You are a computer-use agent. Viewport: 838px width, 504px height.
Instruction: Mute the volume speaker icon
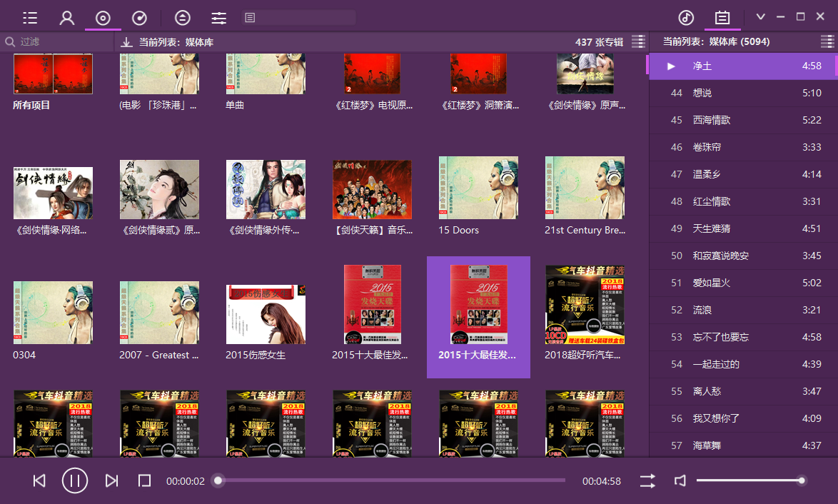click(x=680, y=480)
